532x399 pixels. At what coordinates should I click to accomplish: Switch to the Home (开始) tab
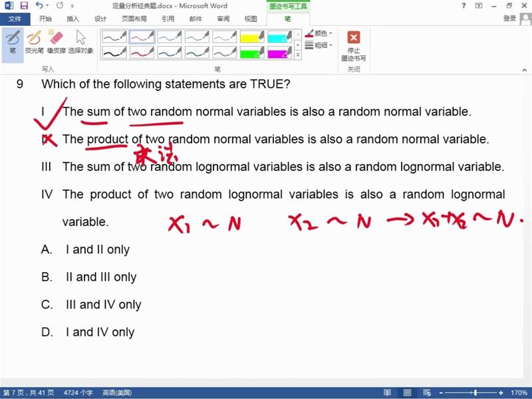45,19
